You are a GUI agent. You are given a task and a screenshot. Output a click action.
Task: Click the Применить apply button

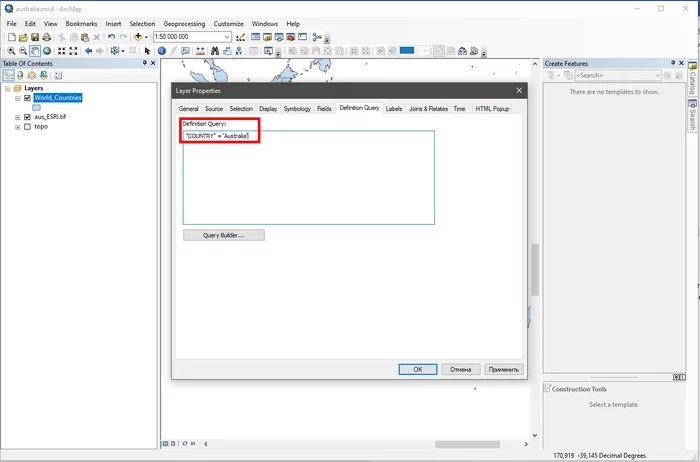coord(504,370)
